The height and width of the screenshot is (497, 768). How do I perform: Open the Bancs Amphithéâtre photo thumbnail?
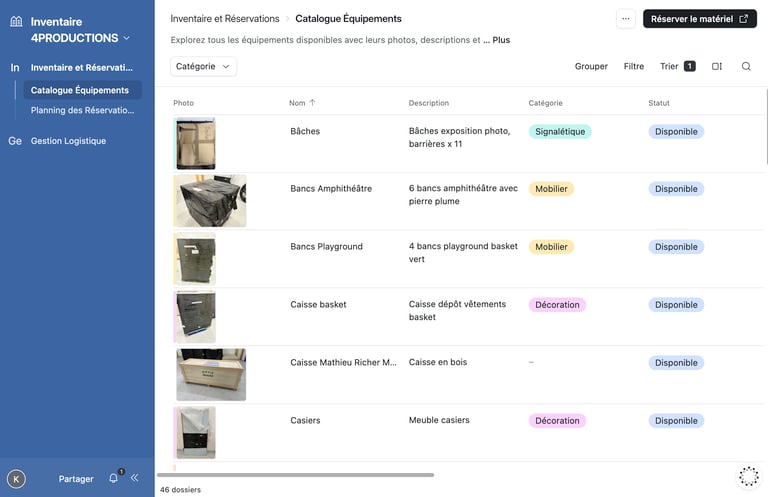click(211, 201)
